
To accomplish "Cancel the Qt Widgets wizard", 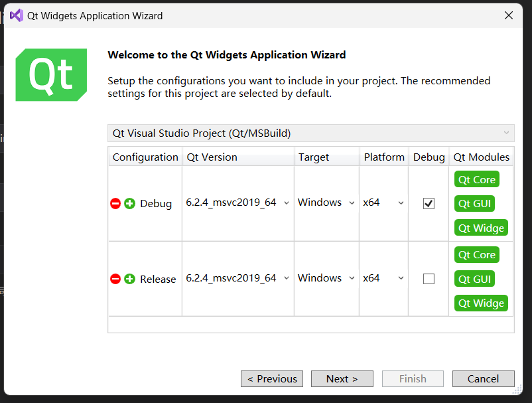I will (x=483, y=378).
